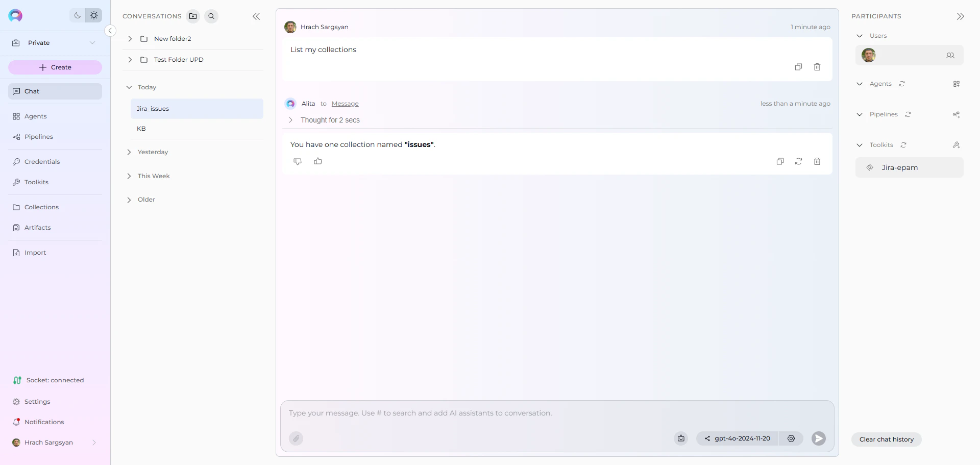Image resolution: width=980 pixels, height=465 pixels.
Task: Thumbs up the Alita response
Action: click(x=317, y=161)
